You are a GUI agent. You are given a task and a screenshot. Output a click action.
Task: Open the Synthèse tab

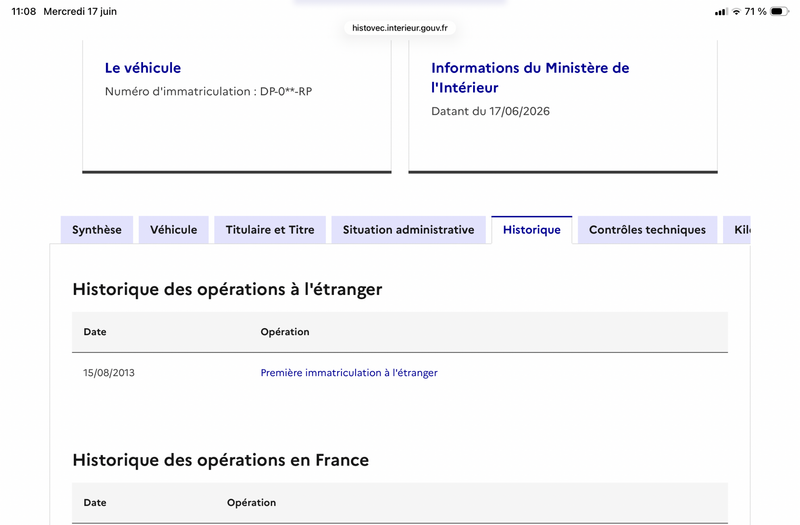click(97, 230)
